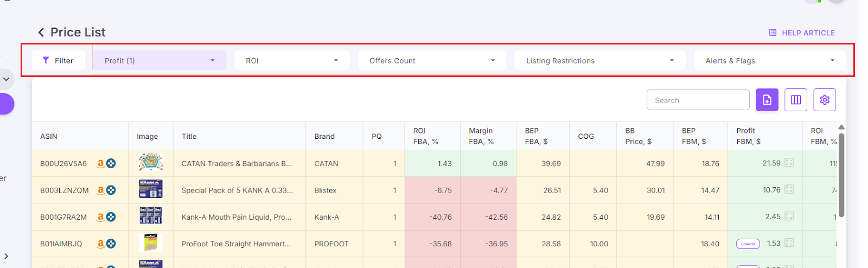Open the HELP ARTICLE link
Viewport: 868px width, 268px height.
[x=802, y=33]
